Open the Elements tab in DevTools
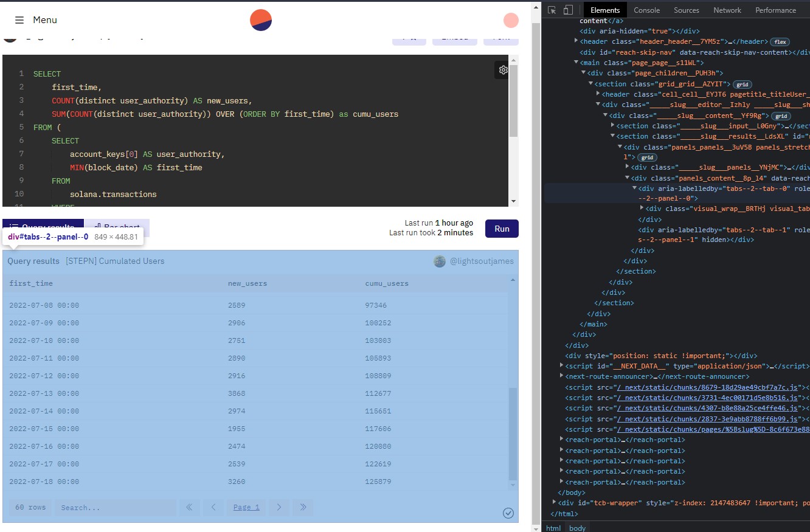This screenshot has width=810, height=532. coord(605,10)
